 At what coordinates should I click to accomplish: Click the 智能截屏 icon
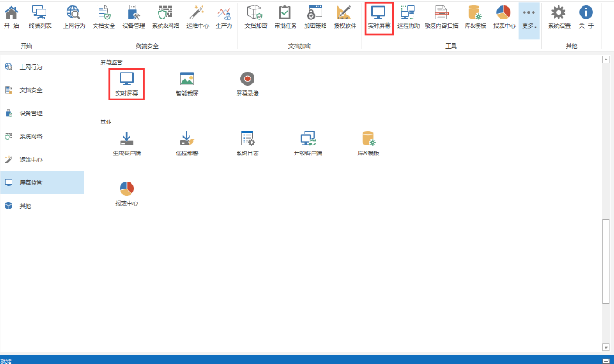186,83
